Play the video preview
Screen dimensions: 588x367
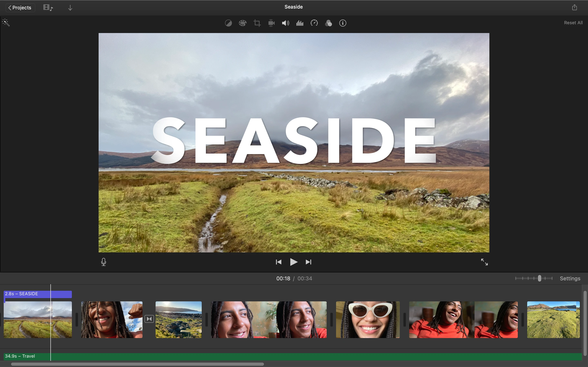pos(294,262)
